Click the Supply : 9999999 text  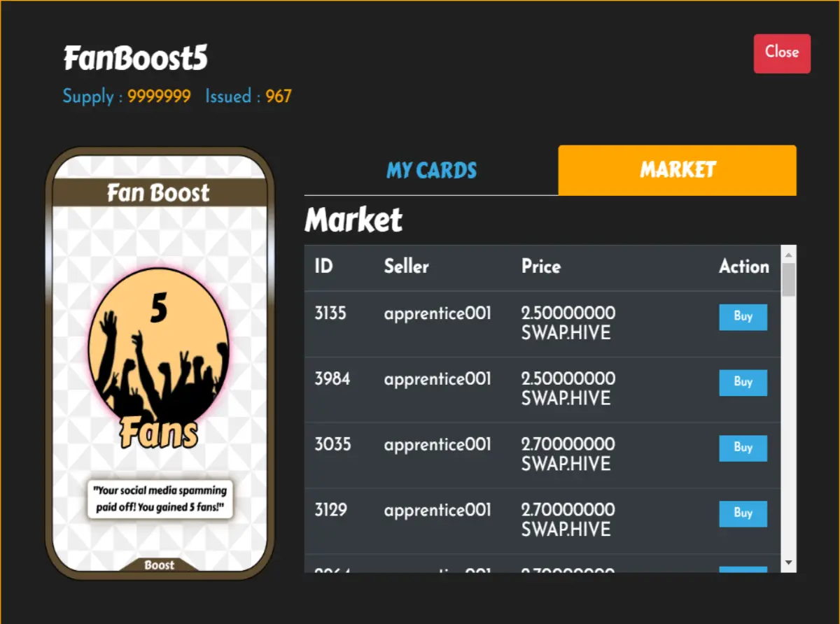click(x=127, y=97)
